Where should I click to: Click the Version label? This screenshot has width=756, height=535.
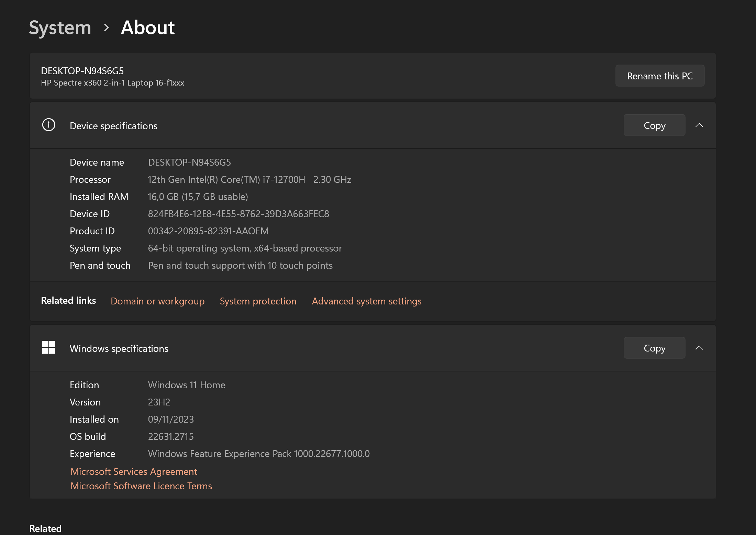[x=85, y=402]
